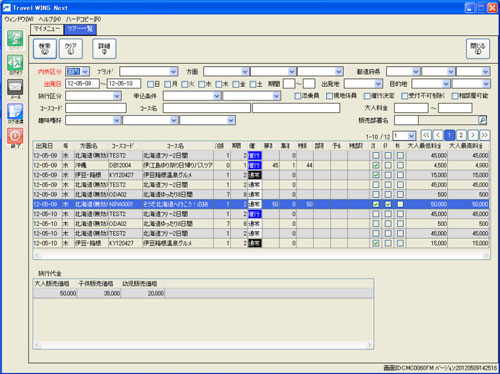Click the 大人販売価格 50,000 cell

pos(55,293)
